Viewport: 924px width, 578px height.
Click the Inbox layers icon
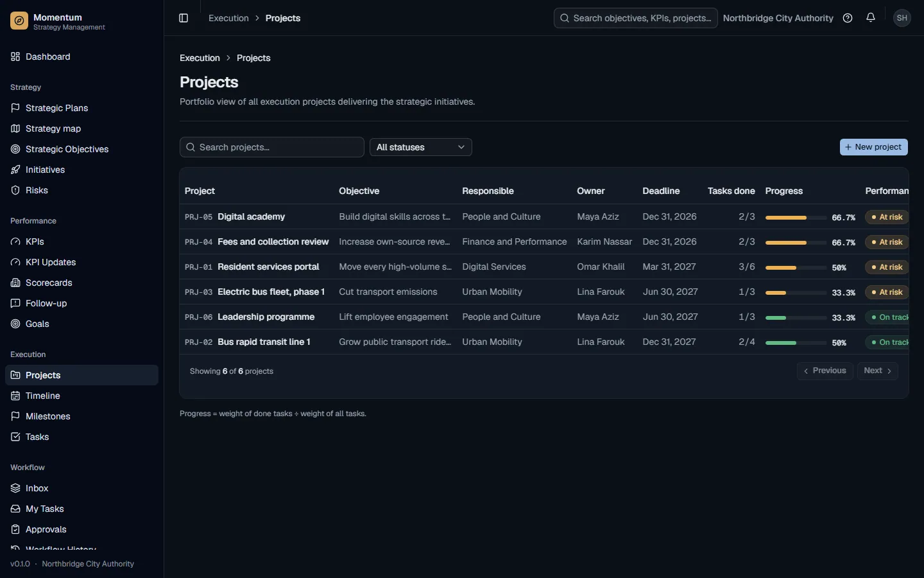(x=15, y=488)
